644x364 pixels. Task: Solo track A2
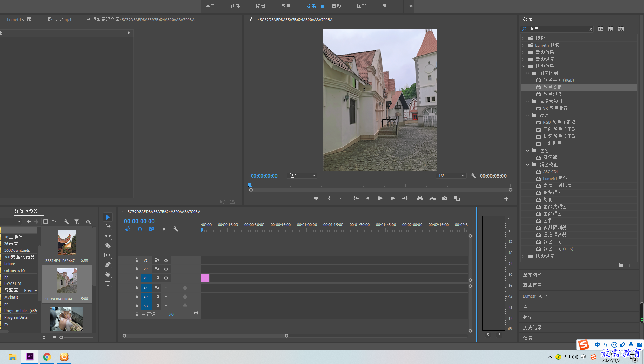click(176, 297)
